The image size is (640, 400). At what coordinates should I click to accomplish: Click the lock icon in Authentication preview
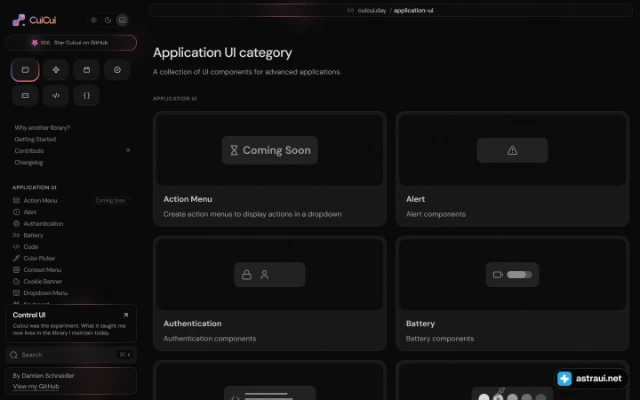247,275
